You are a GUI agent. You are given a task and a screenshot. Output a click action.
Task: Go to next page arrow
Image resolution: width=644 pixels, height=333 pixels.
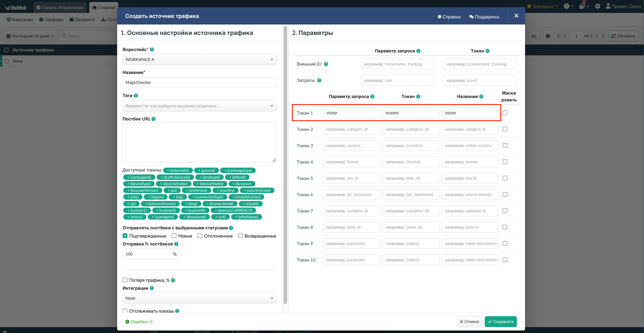point(597,36)
